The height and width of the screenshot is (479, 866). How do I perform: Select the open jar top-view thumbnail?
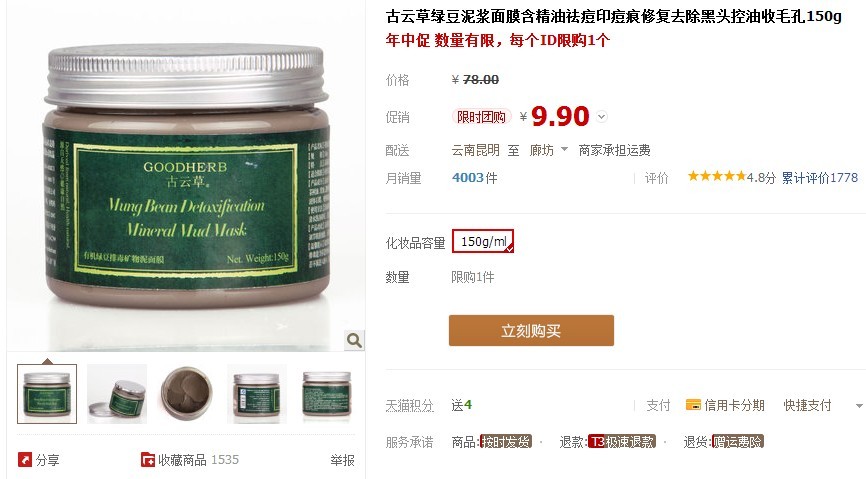(x=187, y=394)
